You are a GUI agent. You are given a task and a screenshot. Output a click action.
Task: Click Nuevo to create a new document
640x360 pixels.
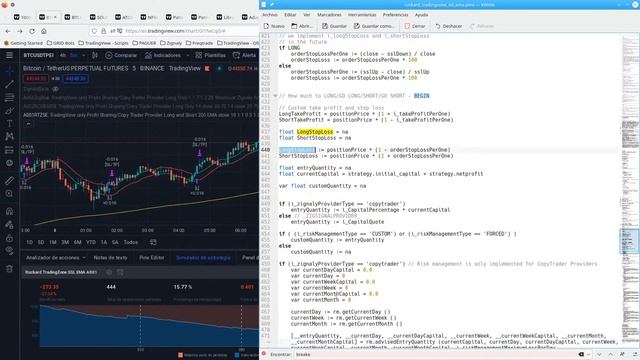coord(274,26)
